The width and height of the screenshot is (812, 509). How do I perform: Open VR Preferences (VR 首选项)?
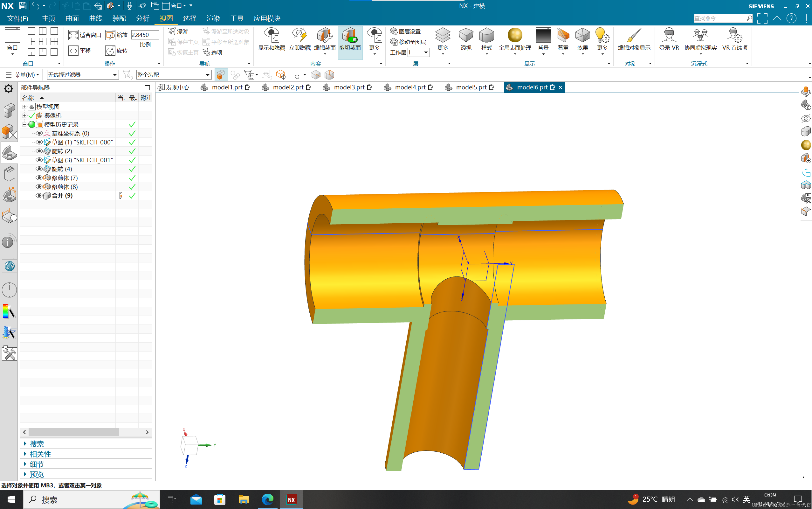point(735,39)
